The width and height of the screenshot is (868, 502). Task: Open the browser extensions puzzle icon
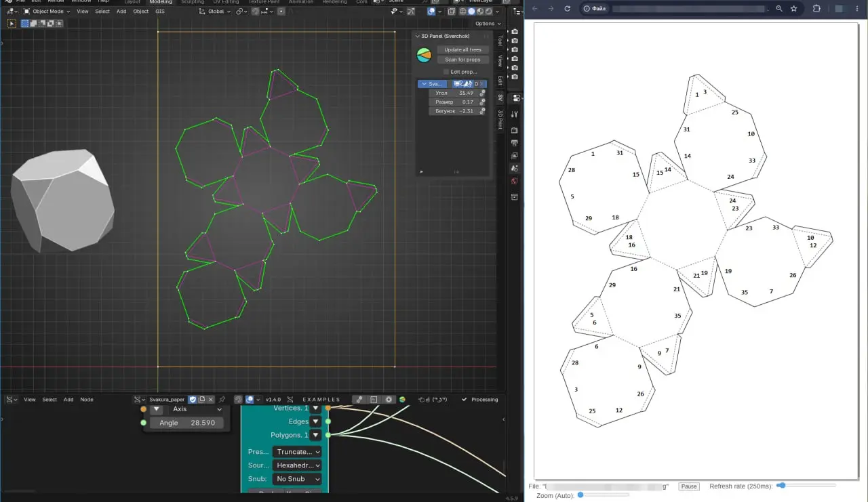pos(816,9)
